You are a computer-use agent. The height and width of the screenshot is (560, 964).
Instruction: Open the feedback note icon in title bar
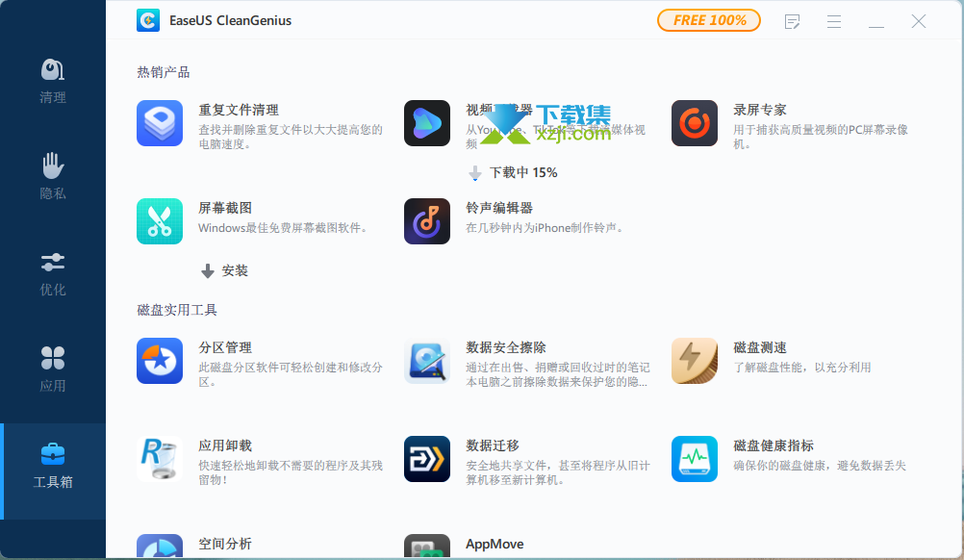(x=793, y=21)
